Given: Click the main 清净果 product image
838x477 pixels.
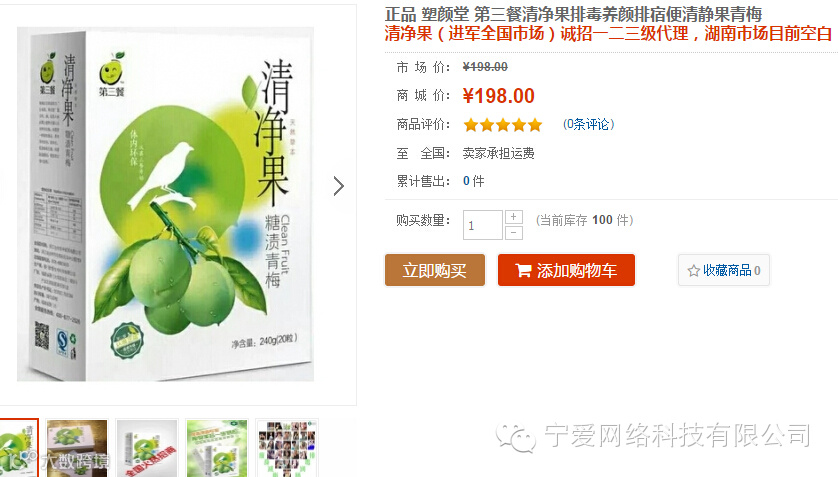Looking at the screenshot, I should pyautogui.click(x=165, y=204).
